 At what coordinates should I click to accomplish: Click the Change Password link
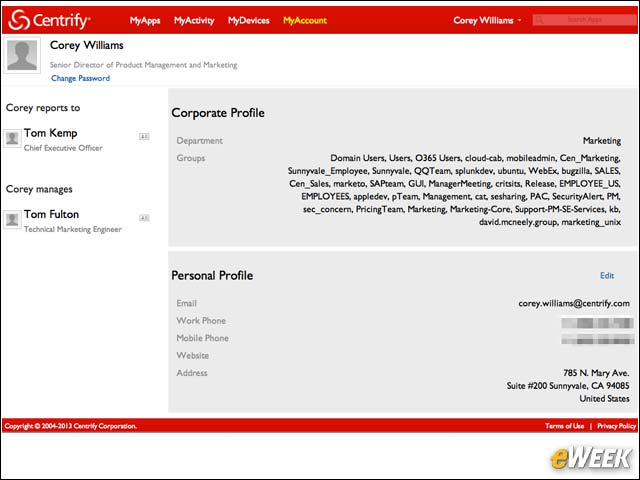[x=80, y=78]
